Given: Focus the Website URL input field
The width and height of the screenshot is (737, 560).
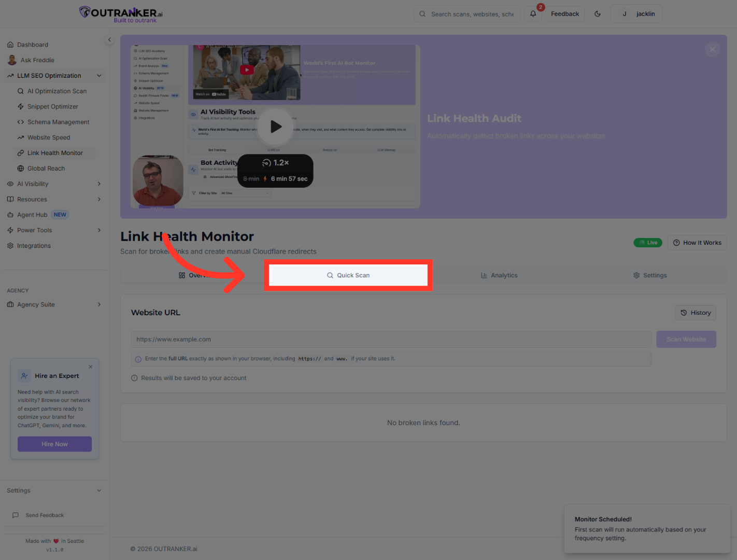Looking at the screenshot, I should pyautogui.click(x=391, y=340).
